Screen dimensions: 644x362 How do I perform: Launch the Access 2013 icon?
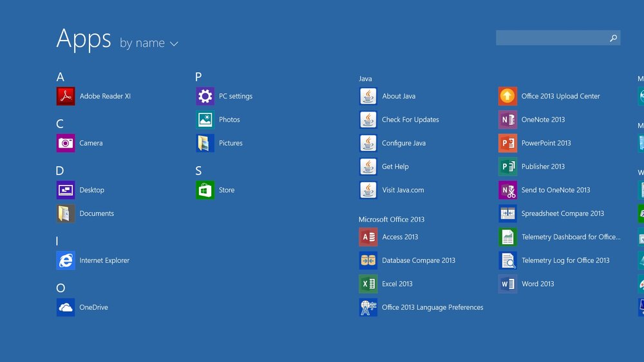point(368,236)
